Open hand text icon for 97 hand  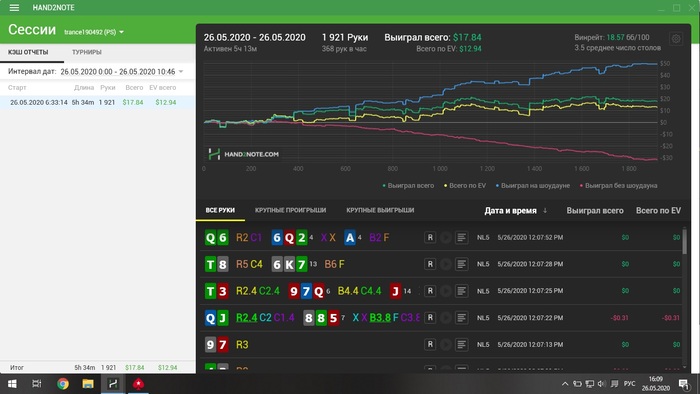point(462,344)
